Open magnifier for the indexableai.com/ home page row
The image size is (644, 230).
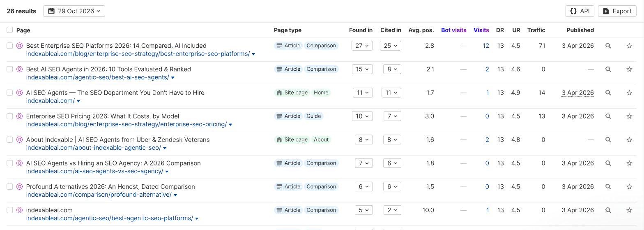point(608,93)
